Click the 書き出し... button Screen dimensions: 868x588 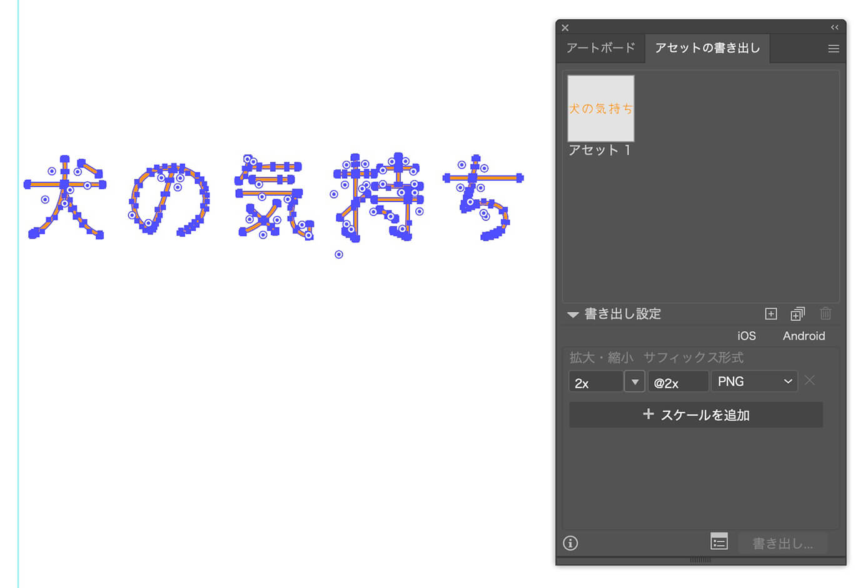click(782, 543)
